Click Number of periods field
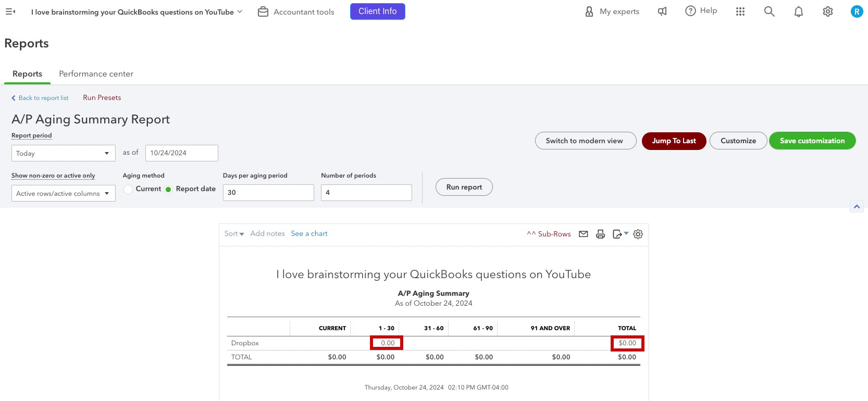868x401 pixels. [366, 193]
